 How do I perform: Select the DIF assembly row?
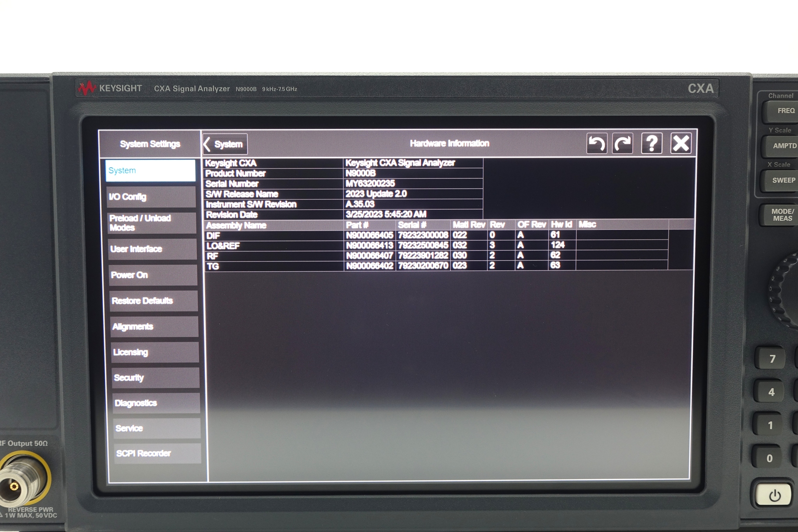pos(436,235)
